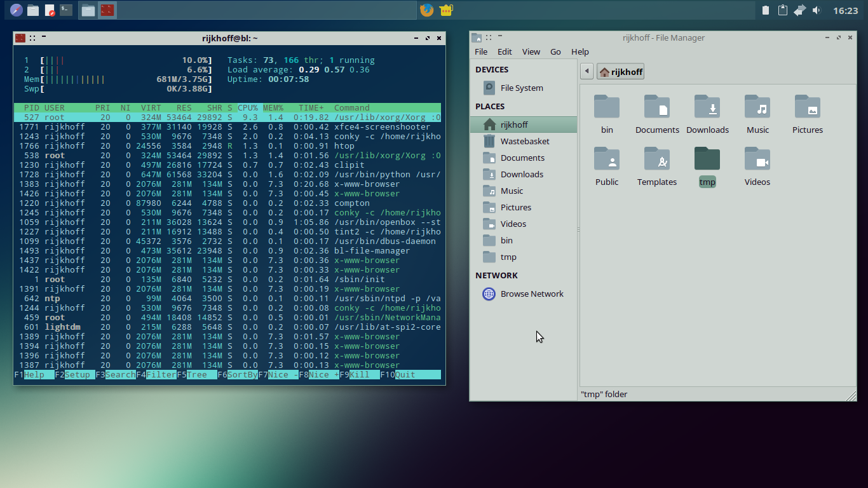Viewport: 868px width, 488px height.
Task: Open the terminal launcher in the top panel
Action: 66,10
